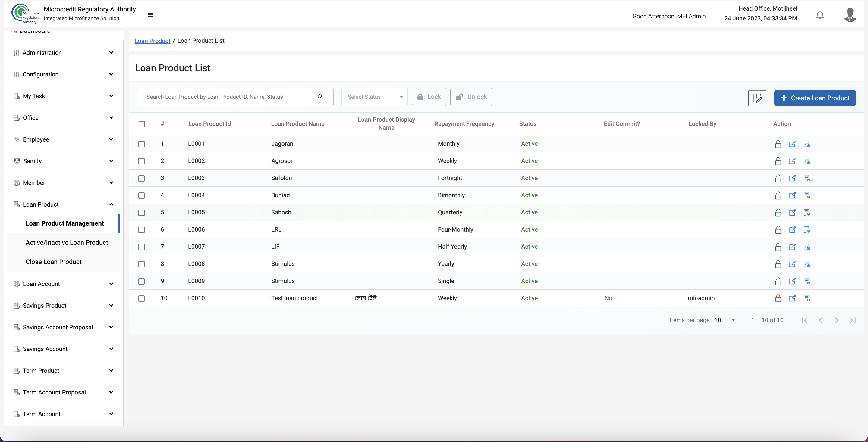The height and width of the screenshot is (442, 868).
Task: Check the LRL row checkbox
Action: click(x=142, y=230)
